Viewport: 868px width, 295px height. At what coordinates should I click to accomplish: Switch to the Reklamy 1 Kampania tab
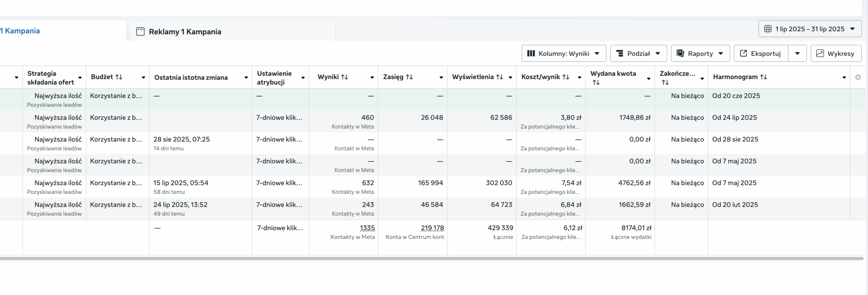[185, 32]
